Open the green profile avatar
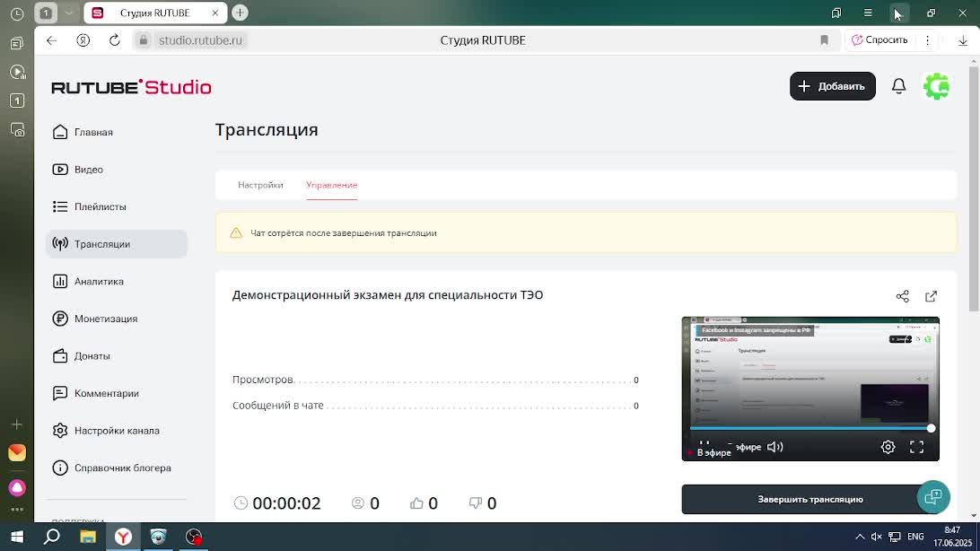980x551 pixels. pyautogui.click(x=936, y=86)
